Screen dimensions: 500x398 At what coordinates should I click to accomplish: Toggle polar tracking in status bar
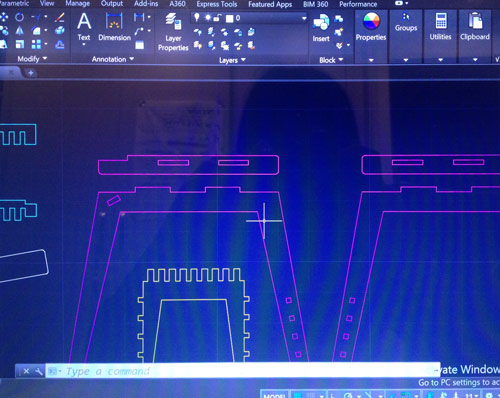[348, 396]
